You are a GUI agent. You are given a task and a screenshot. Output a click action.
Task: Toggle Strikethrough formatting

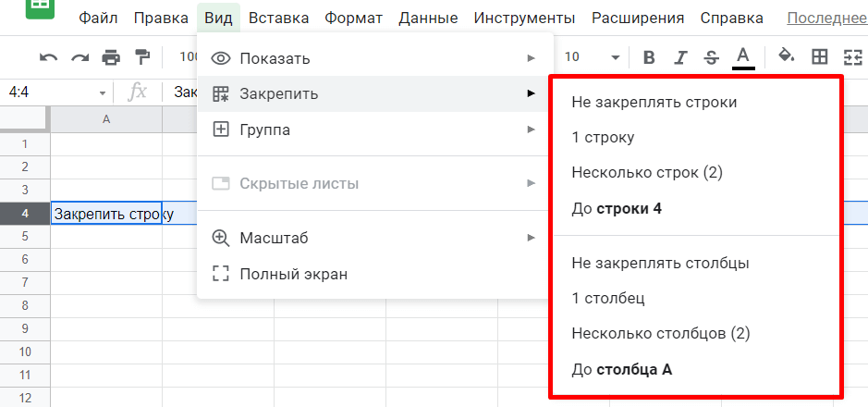coord(712,57)
